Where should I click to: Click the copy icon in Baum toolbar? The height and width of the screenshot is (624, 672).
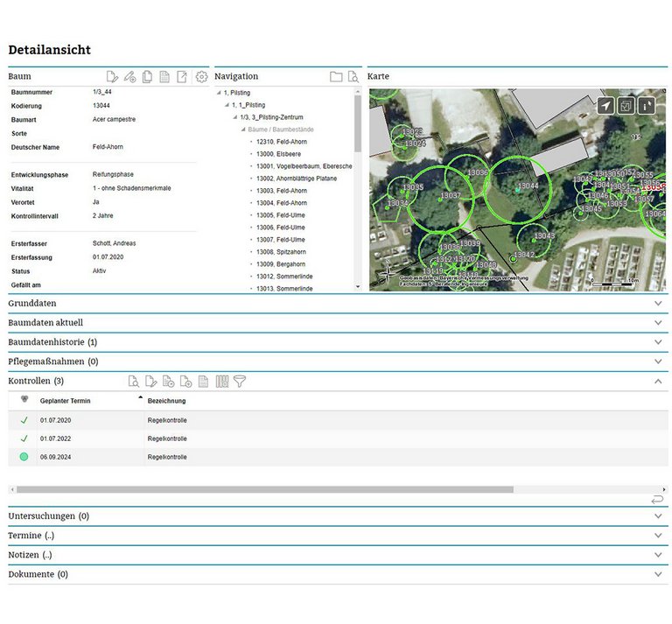147,77
